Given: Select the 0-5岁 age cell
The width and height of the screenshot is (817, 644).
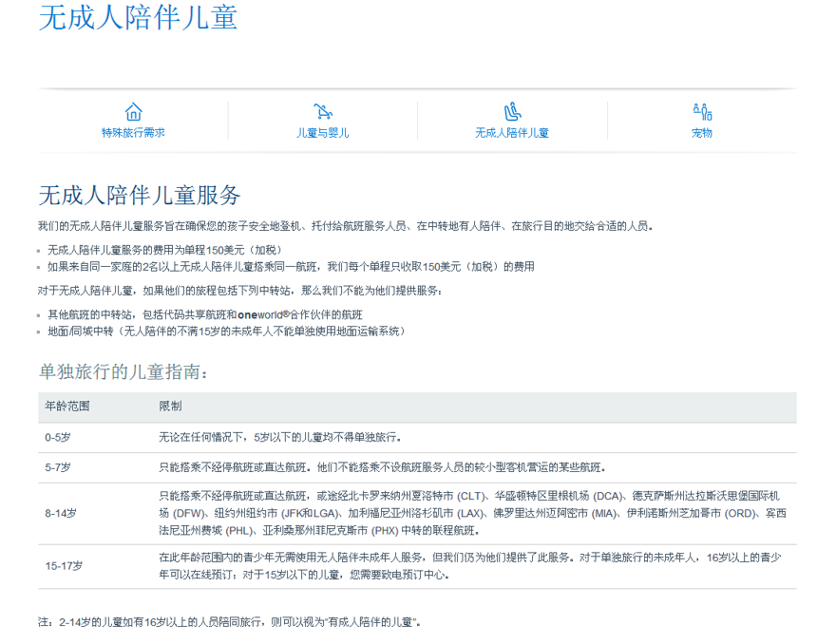Looking at the screenshot, I should (58, 437).
